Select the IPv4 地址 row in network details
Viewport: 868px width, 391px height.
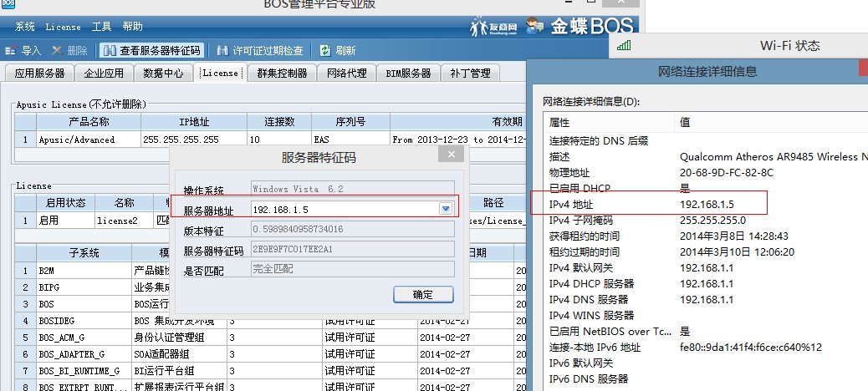tap(706, 205)
